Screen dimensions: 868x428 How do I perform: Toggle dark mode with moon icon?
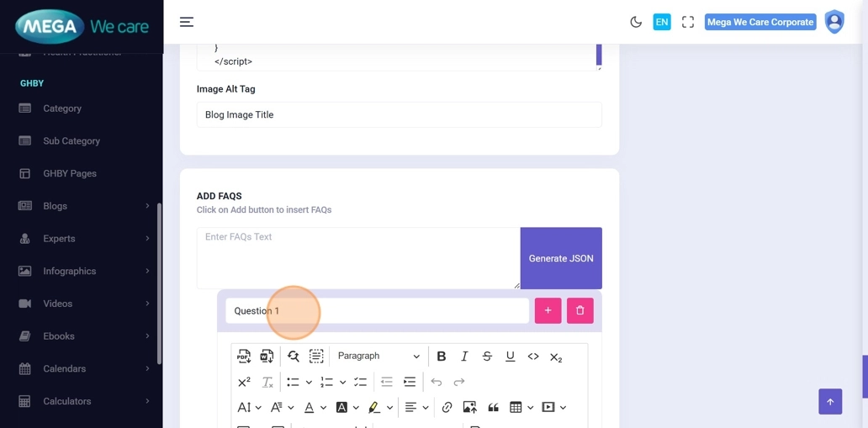636,23
